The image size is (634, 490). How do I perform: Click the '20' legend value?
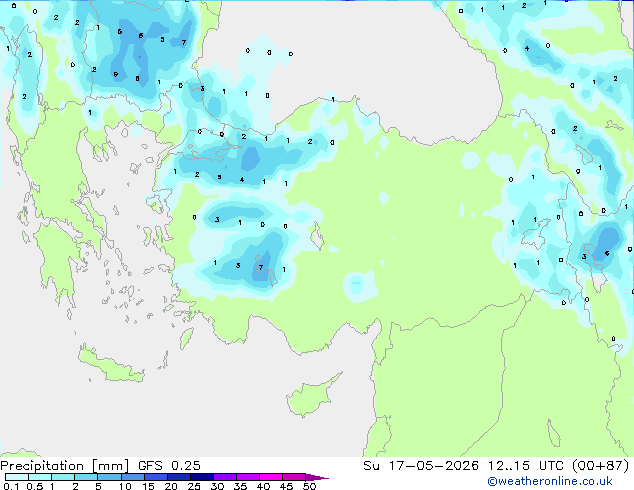[171, 486]
